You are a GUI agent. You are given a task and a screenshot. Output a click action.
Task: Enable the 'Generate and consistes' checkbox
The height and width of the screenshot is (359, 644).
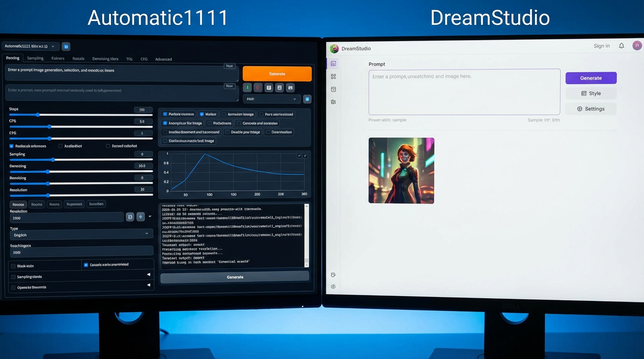click(239, 123)
